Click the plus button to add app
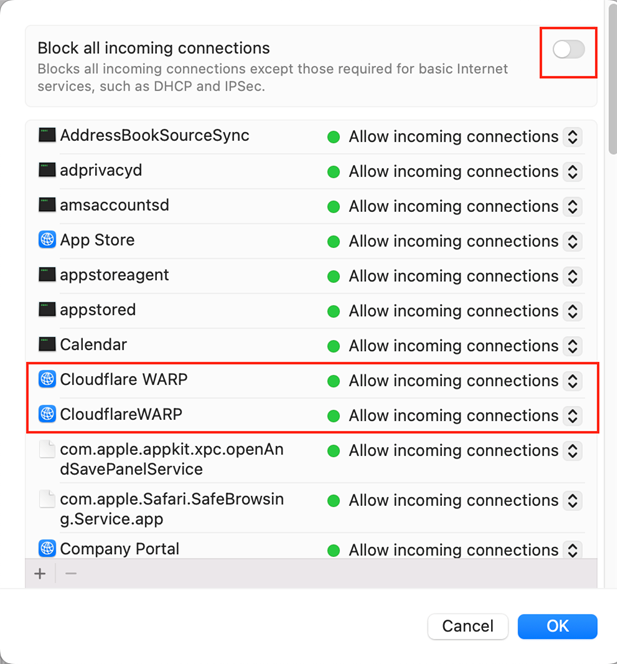Viewport: 618px width, 664px height. point(40,574)
